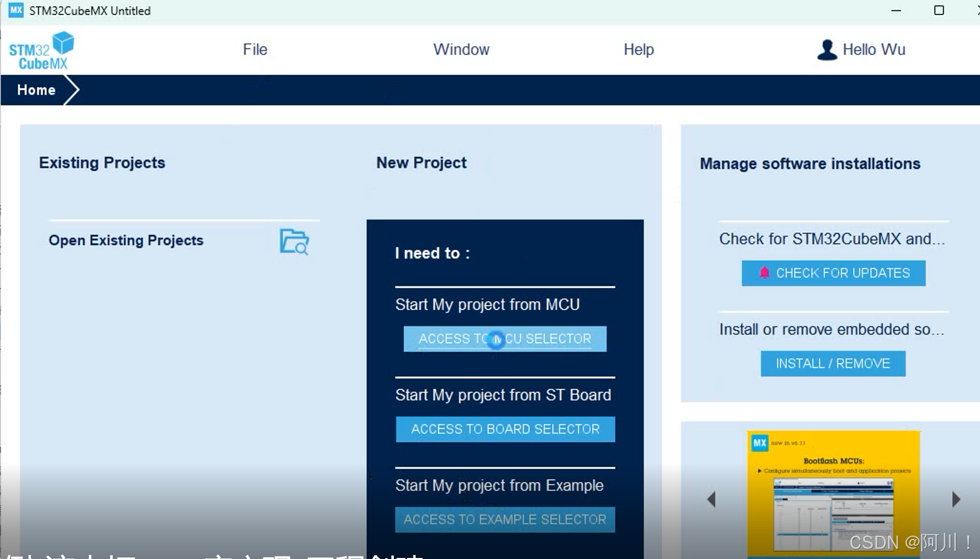Open the Help menu

(x=638, y=50)
